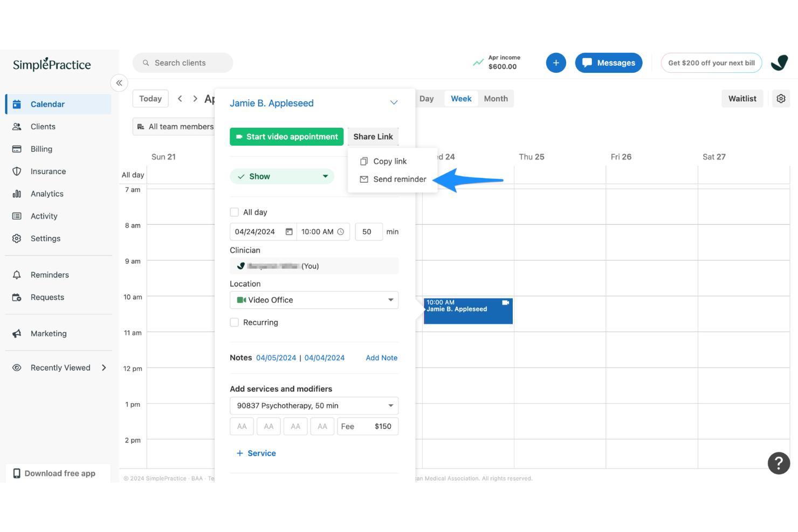
Task: Open calendar settings via the gear icon
Action: (781, 99)
